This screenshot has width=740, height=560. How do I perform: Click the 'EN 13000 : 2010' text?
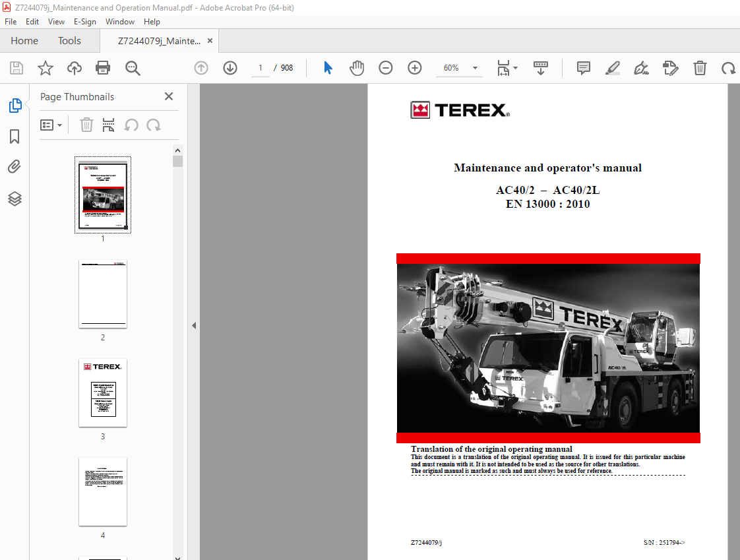coord(547,204)
